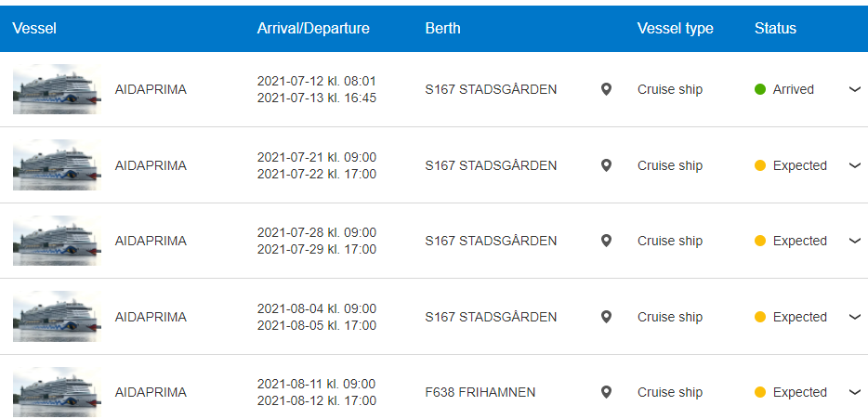Click location pin for 2021-08-04 row
Image resolution: width=868 pixels, height=419 pixels.
coord(606,317)
